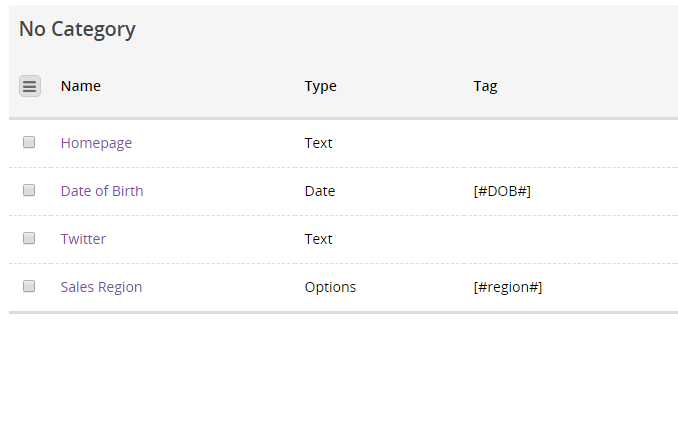Check the Twitter field checkbox
The width and height of the screenshot is (678, 422).
[x=29, y=238]
